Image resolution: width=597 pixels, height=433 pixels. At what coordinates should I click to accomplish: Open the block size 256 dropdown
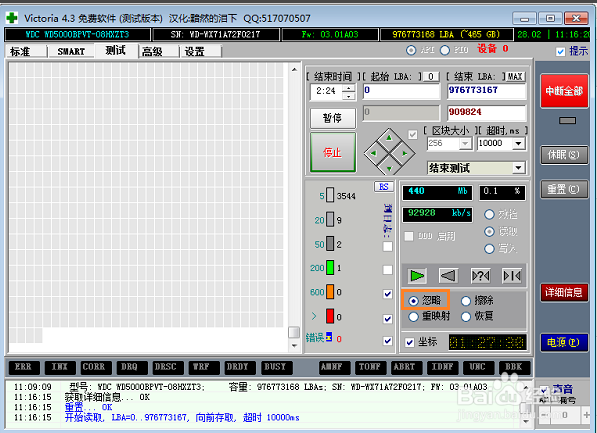click(x=465, y=144)
